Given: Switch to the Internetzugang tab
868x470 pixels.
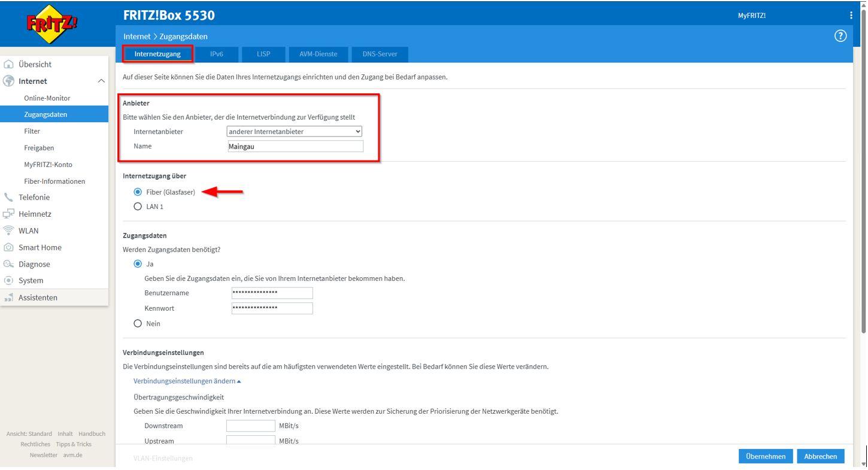Looking at the screenshot, I should (157, 54).
